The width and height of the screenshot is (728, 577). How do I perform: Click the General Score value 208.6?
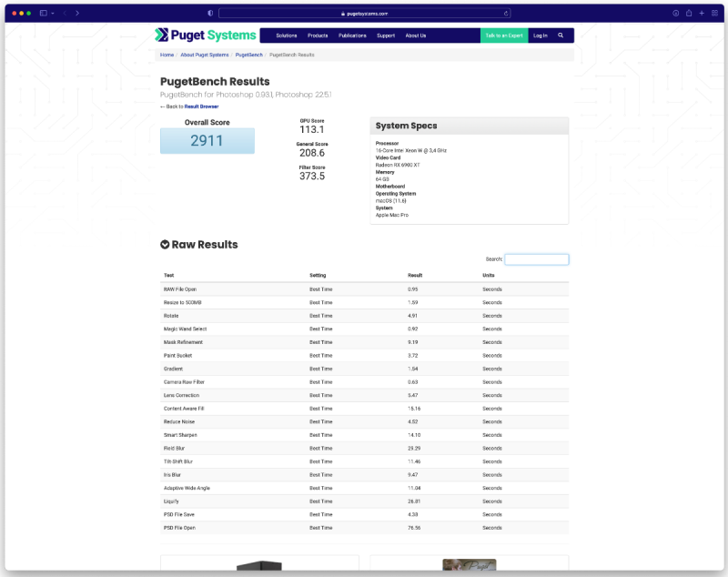pyautogui.click(x=312, y=153)
